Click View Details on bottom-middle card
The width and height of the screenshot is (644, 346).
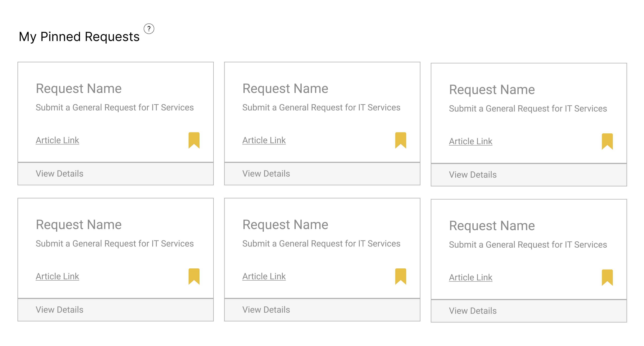tap(322, 310)
